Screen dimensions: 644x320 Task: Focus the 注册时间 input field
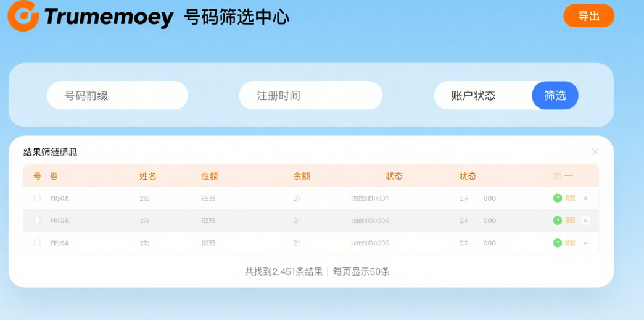coord(310,95)
